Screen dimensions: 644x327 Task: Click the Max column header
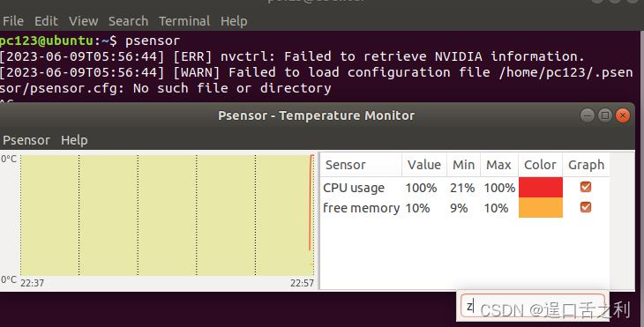[499, 165]
